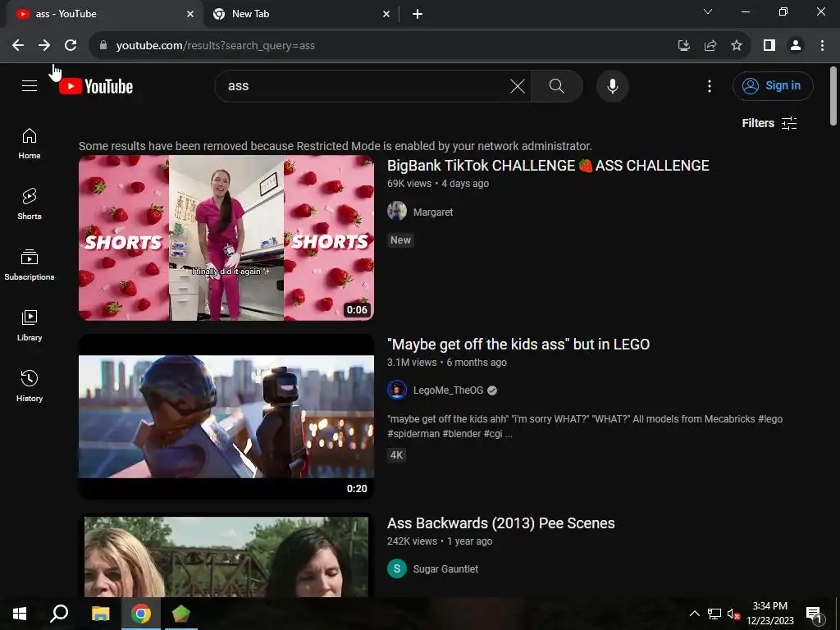The image size is (840, 630).
Task: Click the address bar URL
Action: pos(216,46)
